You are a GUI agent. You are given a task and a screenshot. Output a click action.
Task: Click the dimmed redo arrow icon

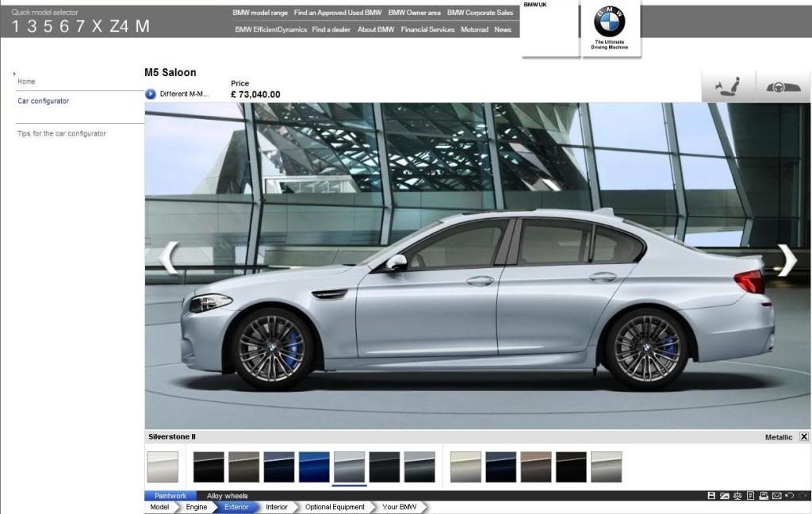point(803,496)
